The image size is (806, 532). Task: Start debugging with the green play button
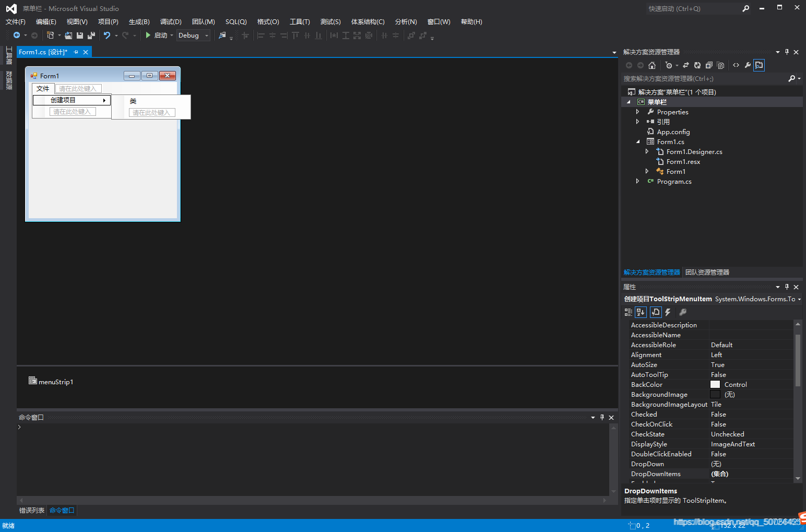(x=148, y=36)
